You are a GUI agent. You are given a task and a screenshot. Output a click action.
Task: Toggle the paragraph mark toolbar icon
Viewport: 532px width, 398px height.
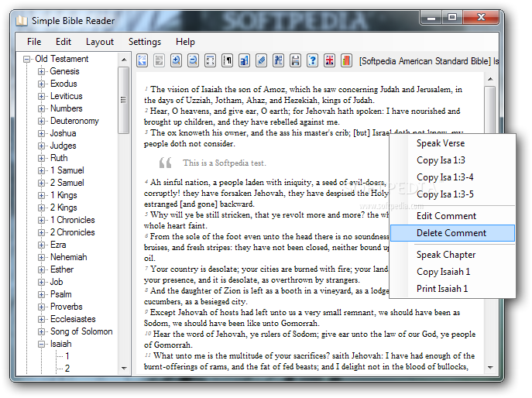(228, 60)
